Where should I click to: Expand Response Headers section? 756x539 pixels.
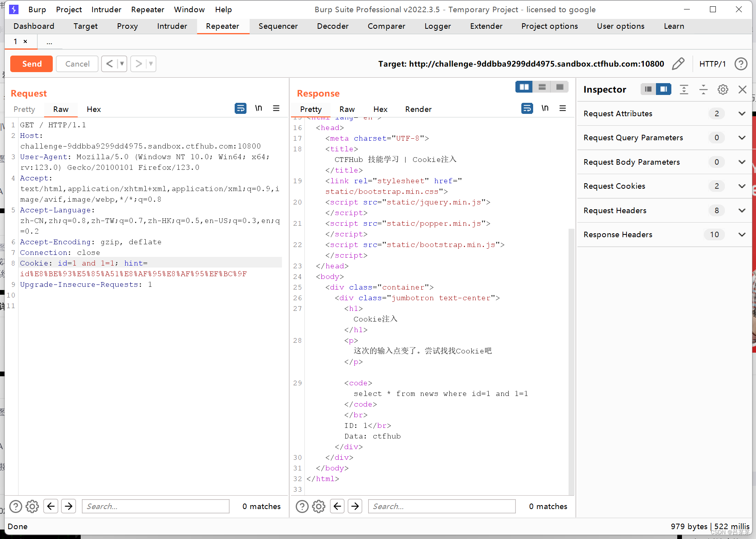click(x=742, y=234)
